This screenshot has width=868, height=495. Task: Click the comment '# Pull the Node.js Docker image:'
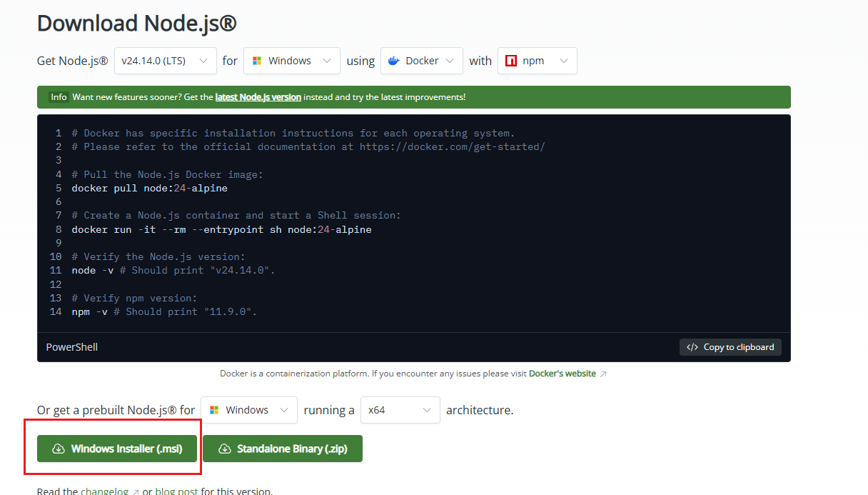pyautogui.click(x=168, y=175)
